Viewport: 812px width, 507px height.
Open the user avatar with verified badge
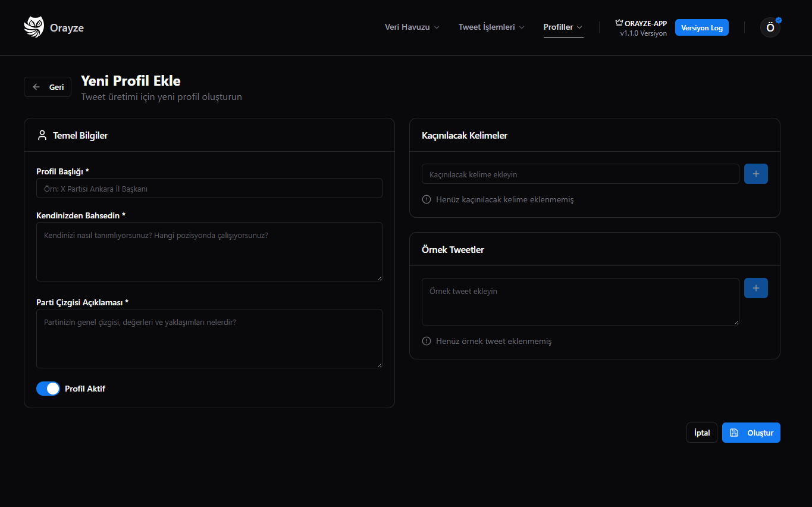click(x=770, y=27)
